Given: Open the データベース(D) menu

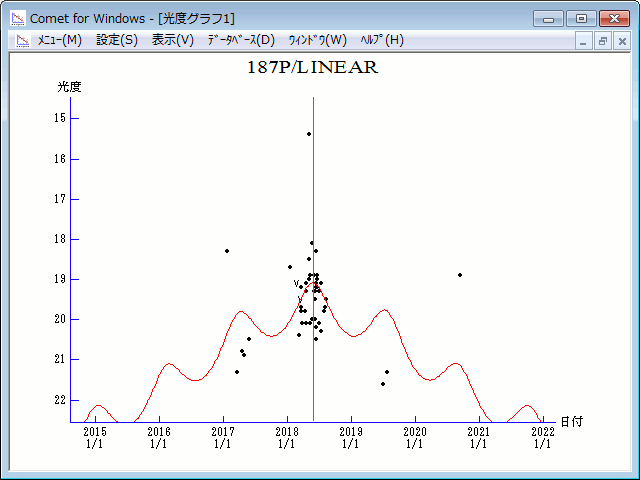Looking at the screenshot, I should point(240,40).
